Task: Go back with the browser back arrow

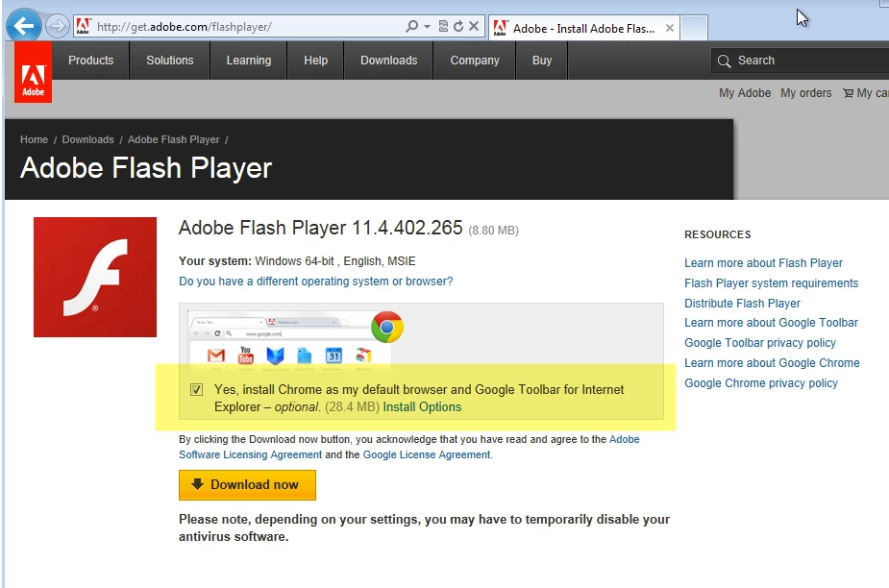Action: (x=23, y=26)
